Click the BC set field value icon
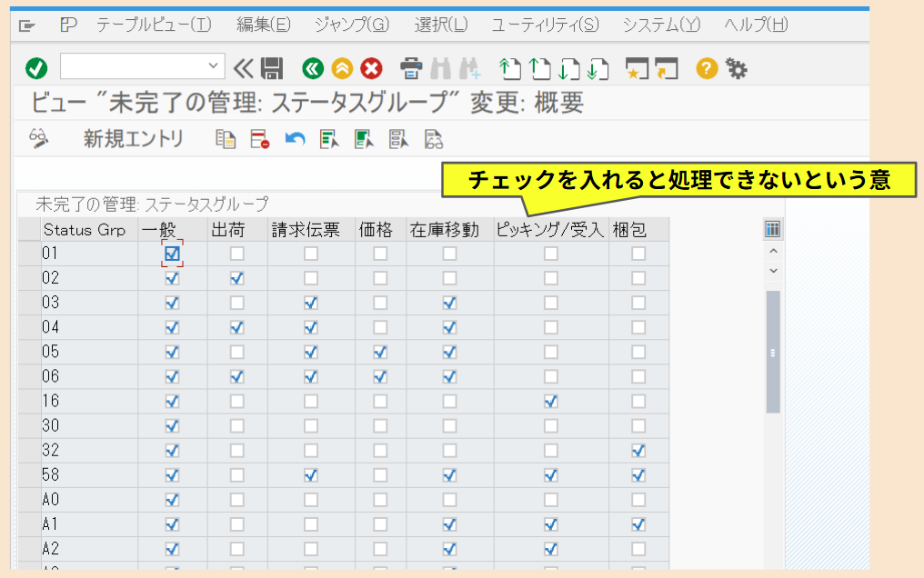Image resolution: width=924 pixels, height=578 pixels. 433,139
